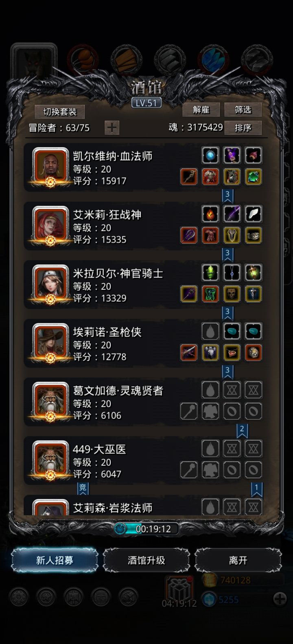Select the gun weapon of 埃莉诺·圣枪侠
The width and height of the screenshot is (293, 644).
[189, 352]
